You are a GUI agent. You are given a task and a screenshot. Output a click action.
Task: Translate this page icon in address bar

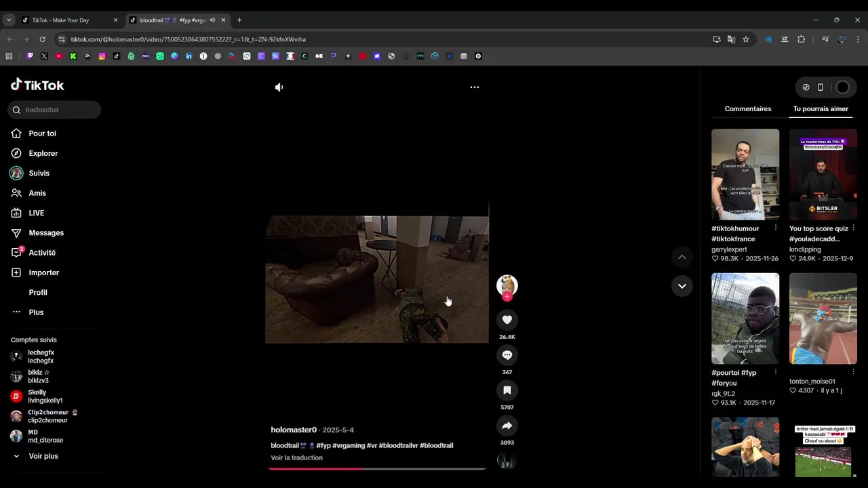pyautogui.click(x=731, y=39)
